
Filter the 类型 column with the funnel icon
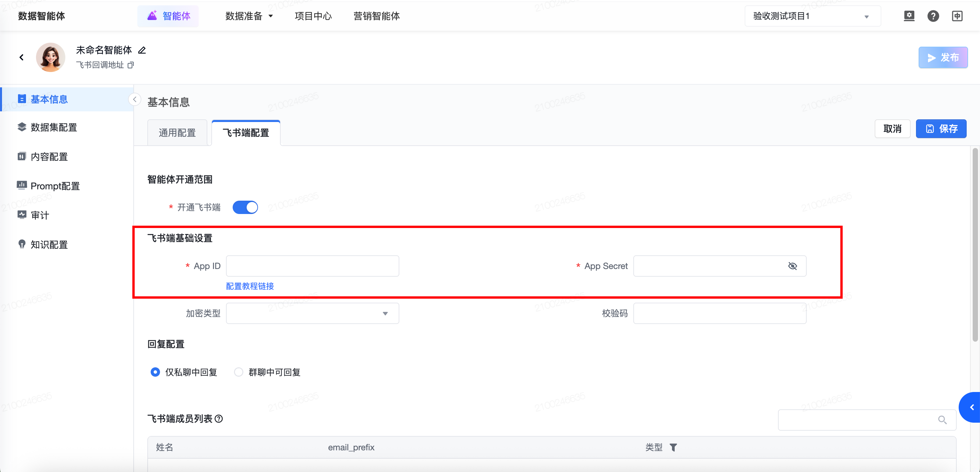[x=673, y=447]
